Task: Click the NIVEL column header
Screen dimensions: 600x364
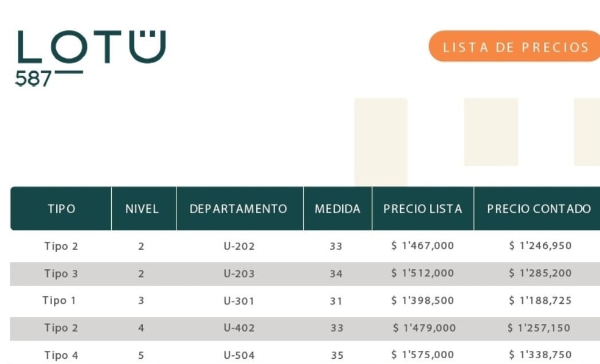Action: pos(142,209)
